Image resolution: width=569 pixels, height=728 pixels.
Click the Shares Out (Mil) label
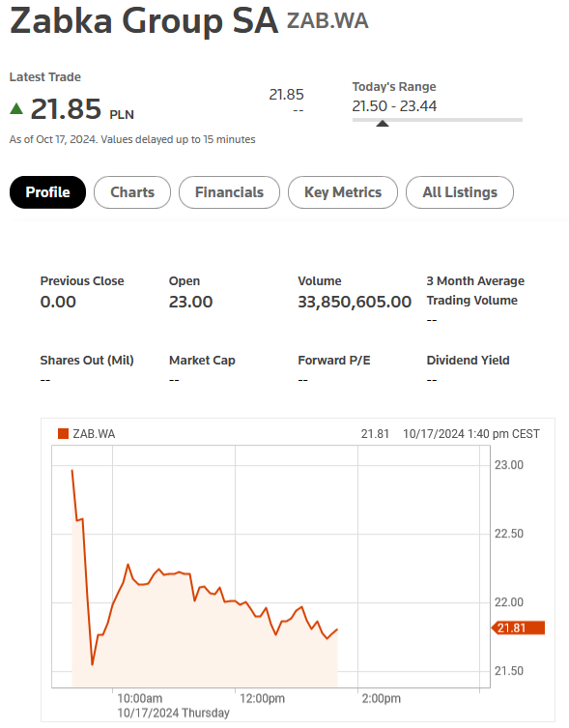point(87,361)
